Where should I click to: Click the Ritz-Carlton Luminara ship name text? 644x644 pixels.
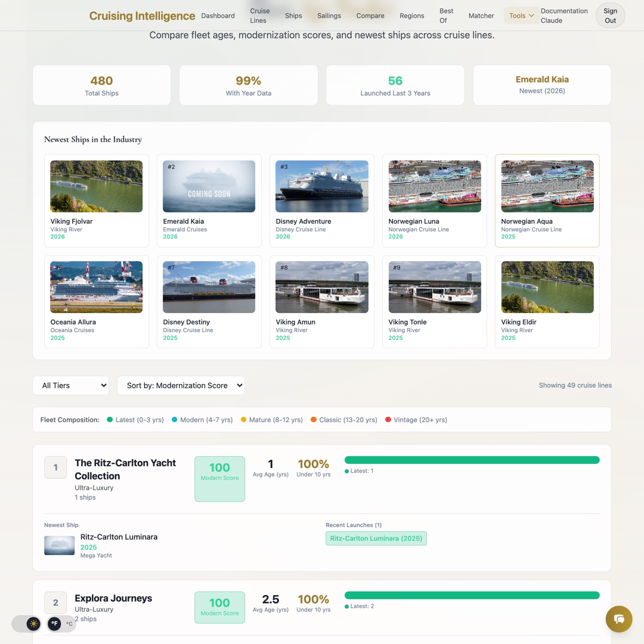pyautogui.click(x=119, y=537)
